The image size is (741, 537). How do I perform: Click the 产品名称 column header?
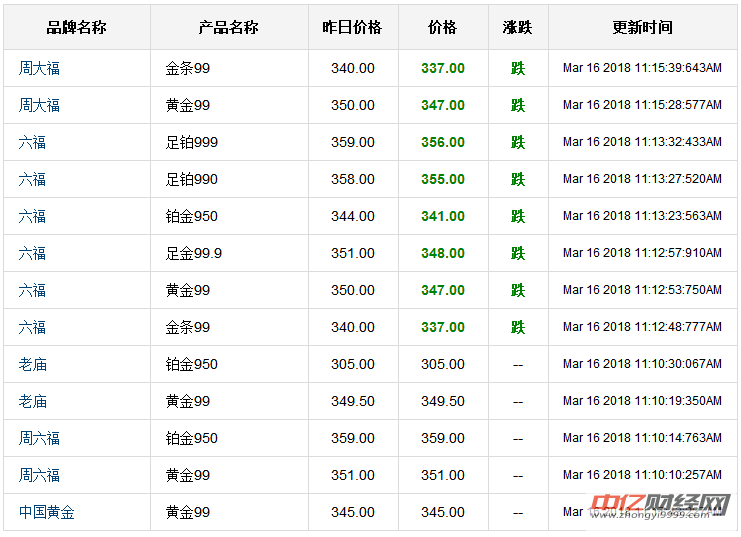[x=229, y=27]
